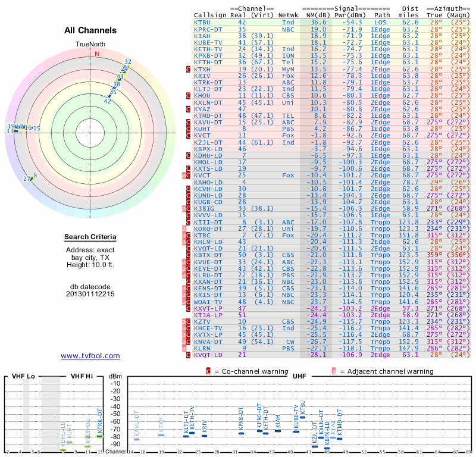
Task: Click the co-channel warning icon beside KXTS-LD
Action: coord(188,169)
